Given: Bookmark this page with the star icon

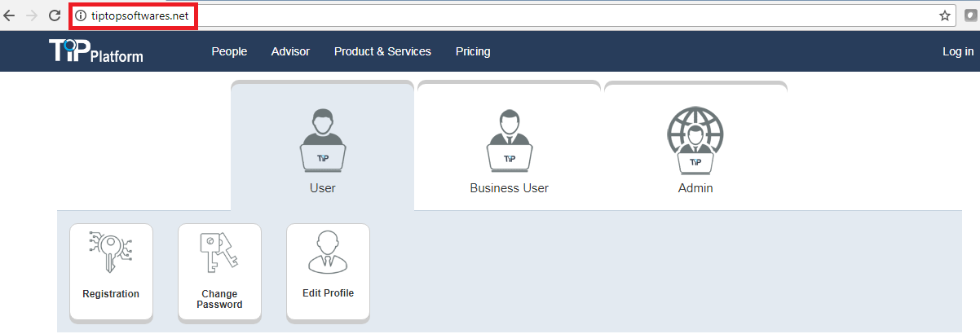Looking at the screenshot, I should (x=945, y=15).
